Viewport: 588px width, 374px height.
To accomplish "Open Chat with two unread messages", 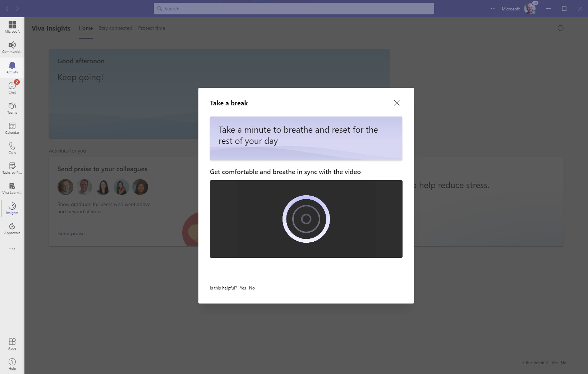I will click(x=12, y=87).
